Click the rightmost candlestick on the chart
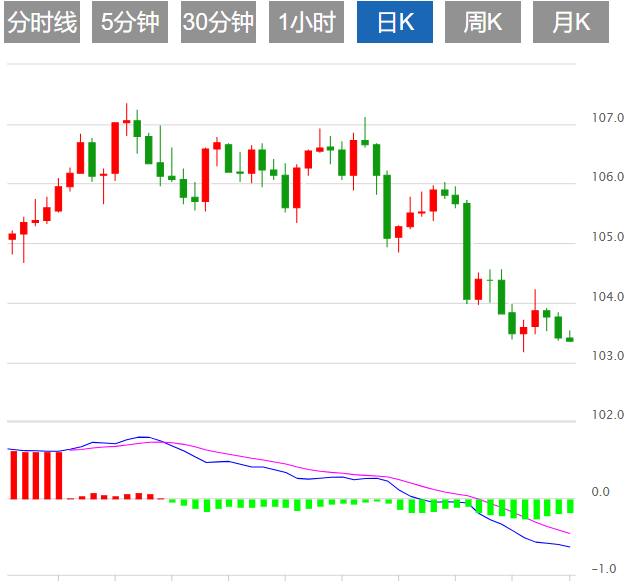Screen dimensions: 636x581 click(x=569, y=339)
